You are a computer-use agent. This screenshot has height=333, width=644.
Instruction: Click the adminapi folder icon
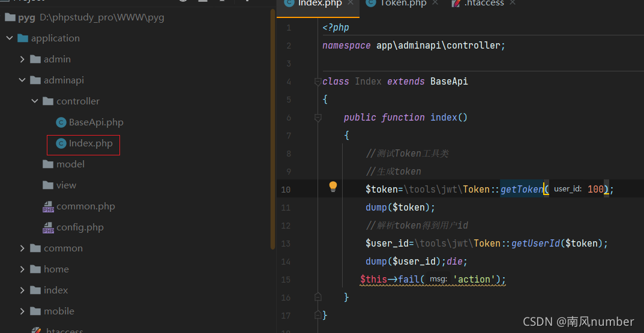coord(36,80)
